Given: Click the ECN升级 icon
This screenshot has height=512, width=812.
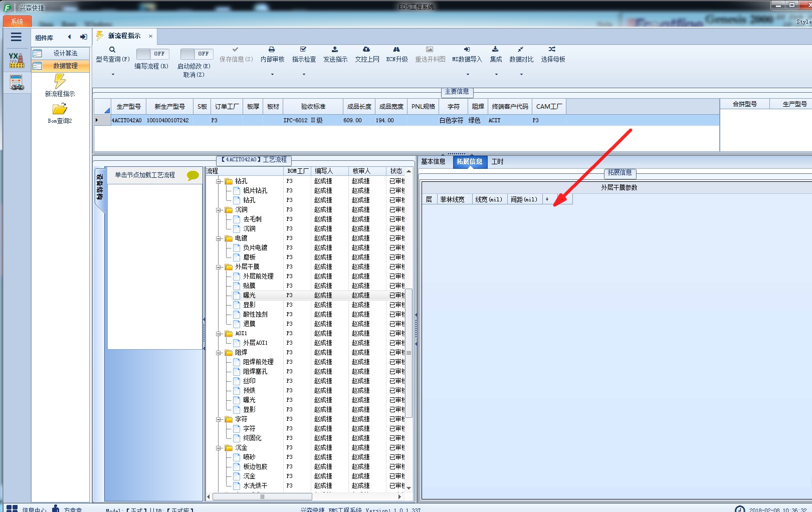Looking at the screenshot, I should point(396,50).
